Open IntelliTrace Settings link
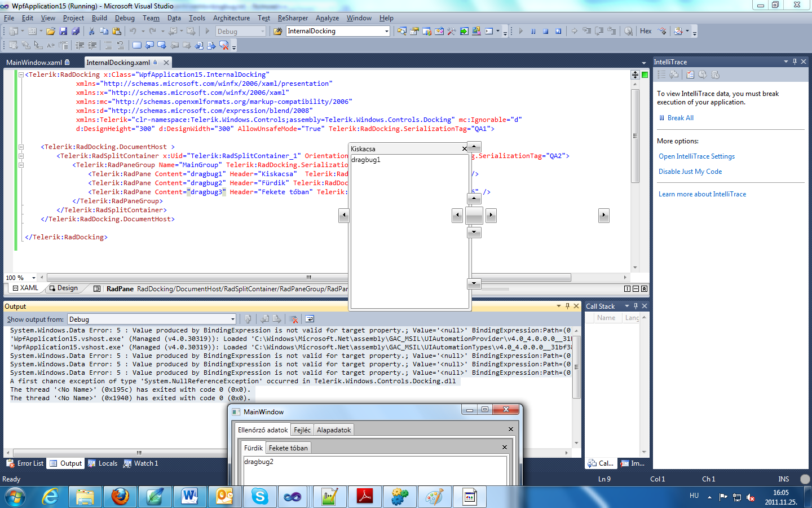The height and width of the screenshot is (508, 812). (696, 156)
